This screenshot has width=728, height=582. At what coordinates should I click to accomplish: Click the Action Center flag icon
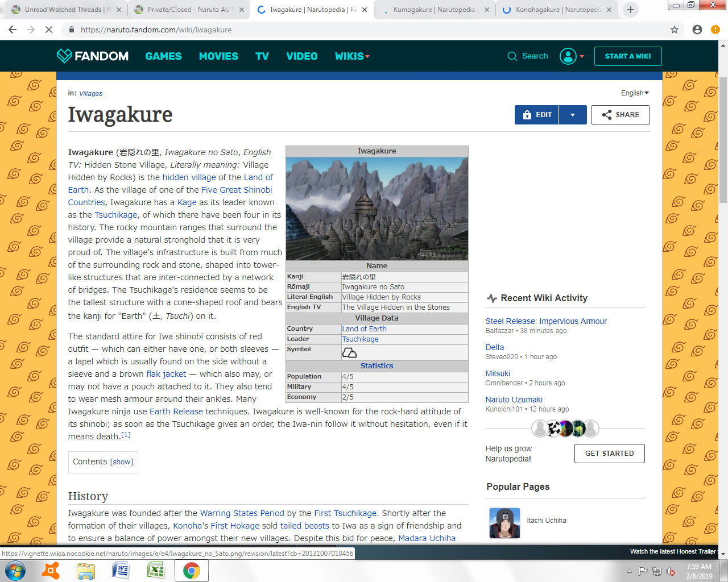pos(643,571)
